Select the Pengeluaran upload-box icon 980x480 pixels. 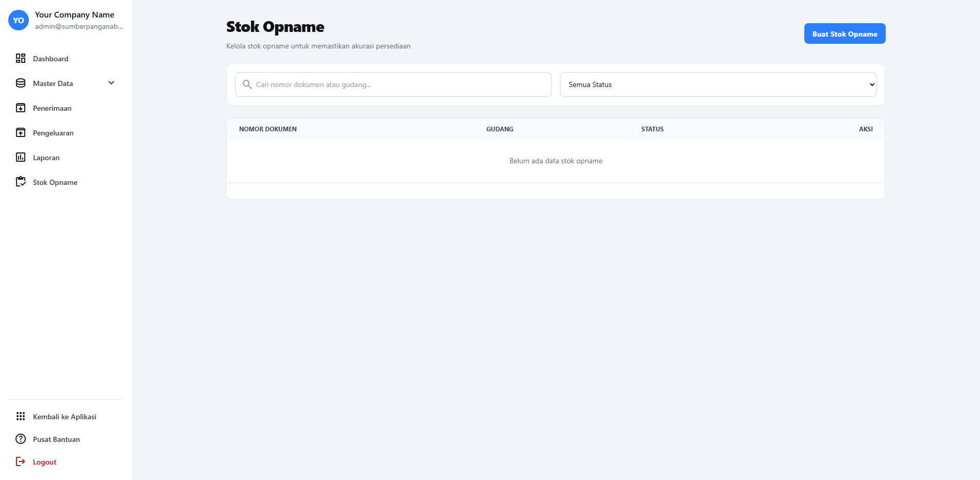point(21,132)
